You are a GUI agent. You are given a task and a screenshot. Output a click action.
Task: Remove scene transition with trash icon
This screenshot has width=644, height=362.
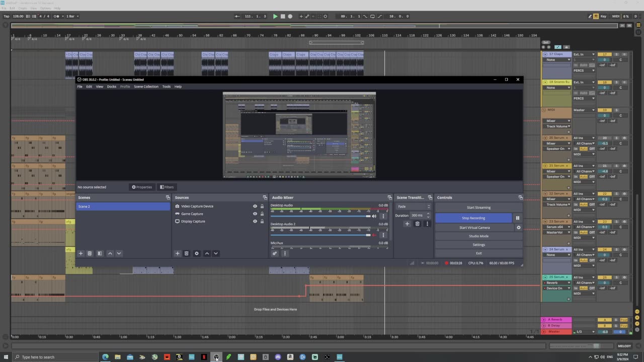pos(417,224)
